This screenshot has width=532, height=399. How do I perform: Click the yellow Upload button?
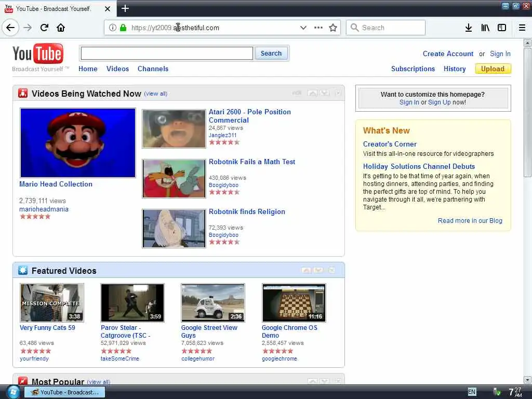(493, 69)
